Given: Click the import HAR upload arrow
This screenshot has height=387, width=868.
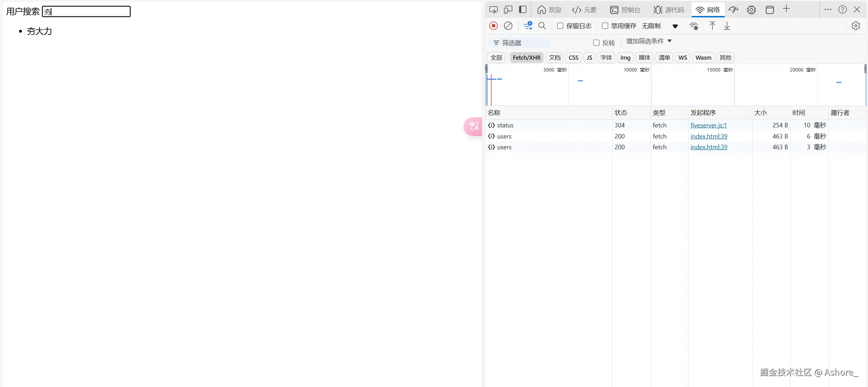Looking at the screenshot, I should [x=712, y=26].
